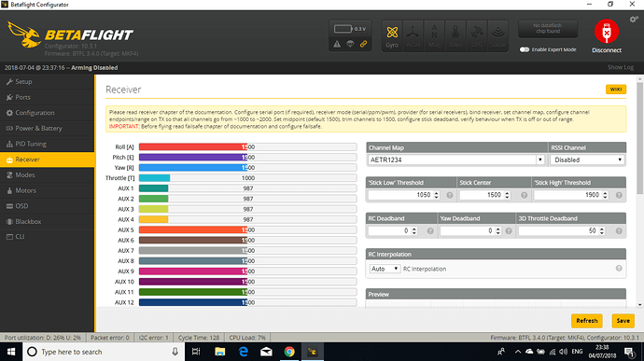Open the Channel Map dropdown

click(x=456, y=160)
